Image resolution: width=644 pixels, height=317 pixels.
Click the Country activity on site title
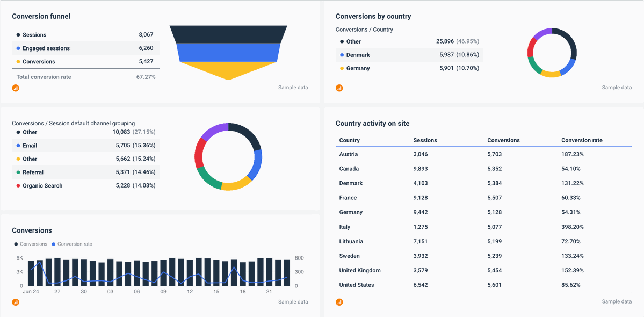(372, 123)
